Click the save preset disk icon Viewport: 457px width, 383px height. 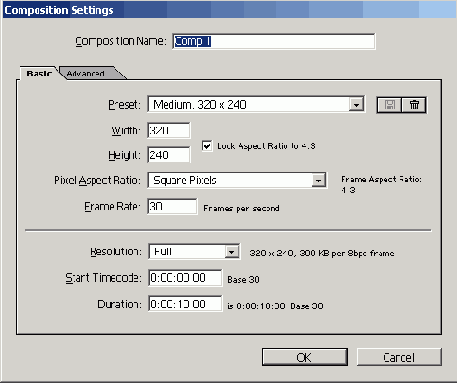(389, 105)
